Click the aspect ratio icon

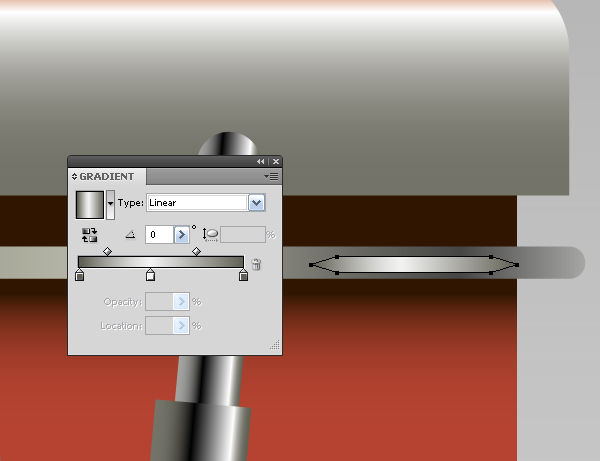point(210,235)
